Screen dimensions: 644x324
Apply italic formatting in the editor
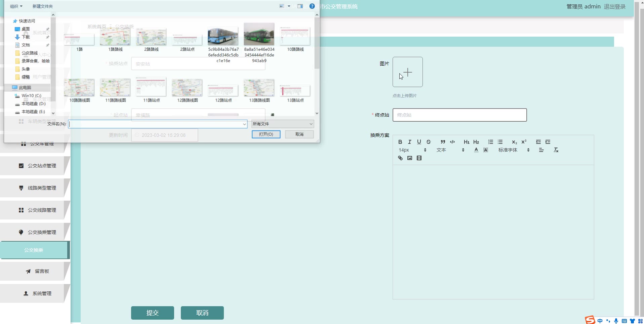[x=409, y=142]
